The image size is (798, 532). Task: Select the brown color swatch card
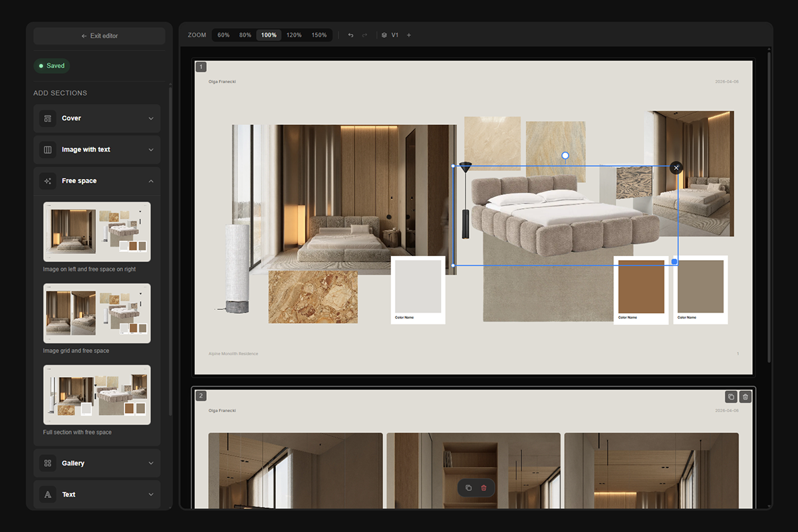pos(641,289)
